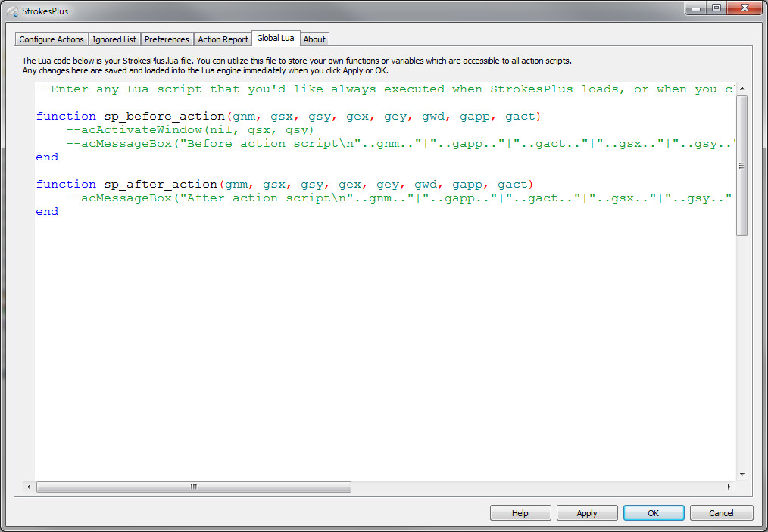Screen dimensions: 768x532
Task: Click the "end" keyword after sp_before_action
Action: point(47,157)
